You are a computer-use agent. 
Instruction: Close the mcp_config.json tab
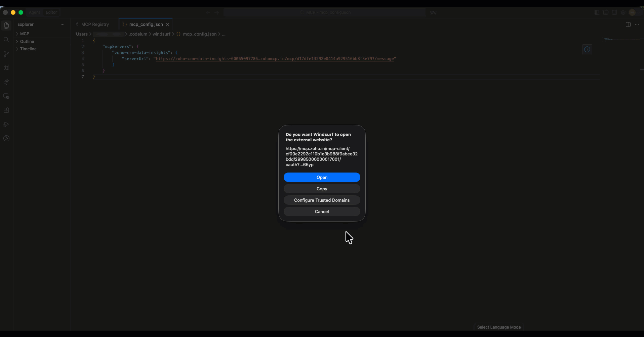168,25
